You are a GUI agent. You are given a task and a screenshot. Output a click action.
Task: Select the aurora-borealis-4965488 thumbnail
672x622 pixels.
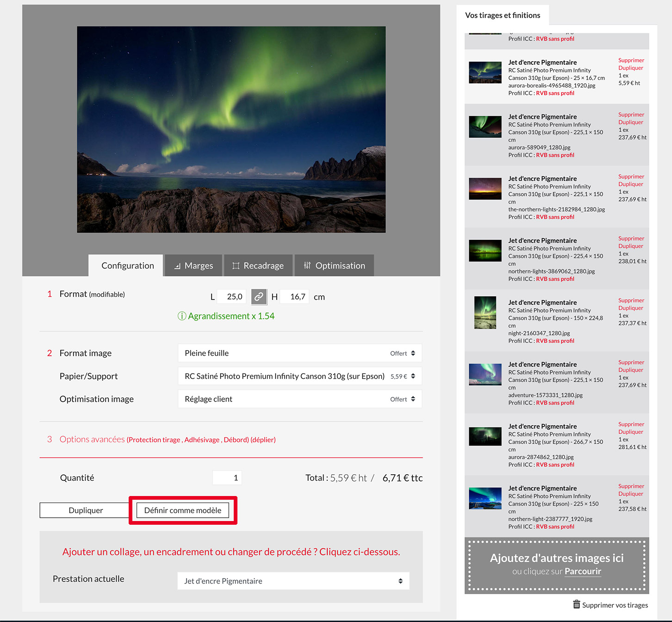(x=485, y=73)
